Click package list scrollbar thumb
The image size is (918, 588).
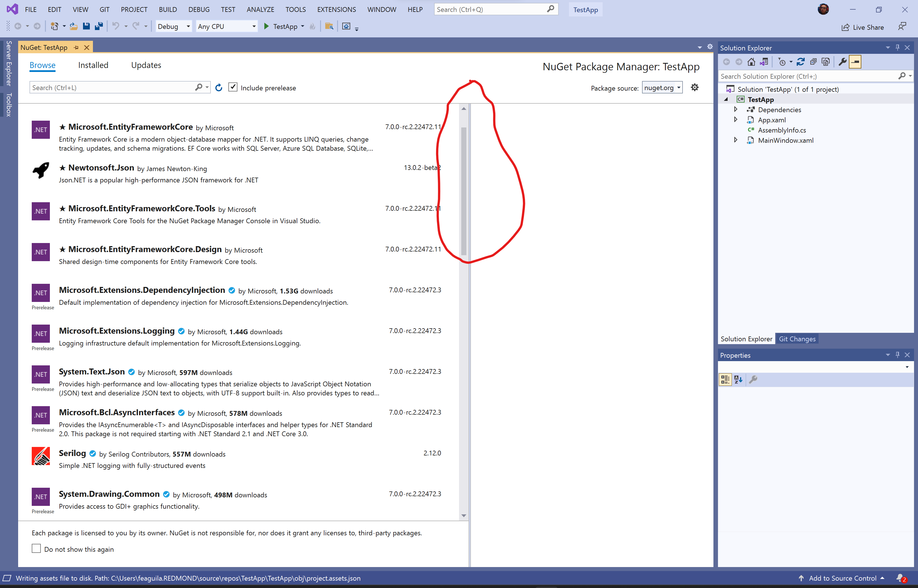point(464,191)
